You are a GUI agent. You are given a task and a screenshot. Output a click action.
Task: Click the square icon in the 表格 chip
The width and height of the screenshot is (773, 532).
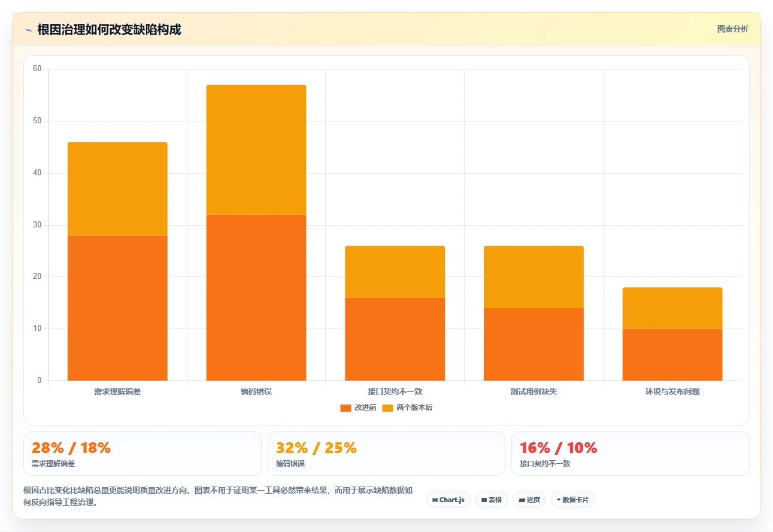tap(484, 500)
